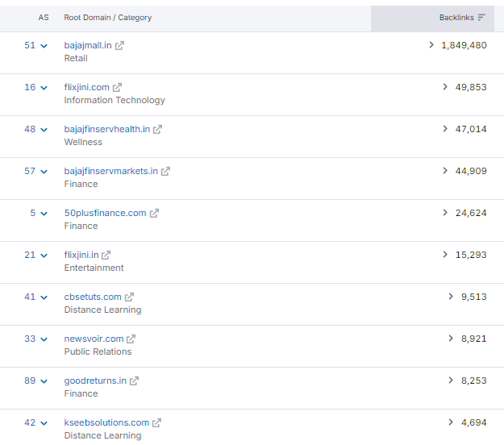The width and height of the screenshot is (504, 445).
Task: Open 50plusfinance.com external link icon
Action: click(x=154, y=214)
